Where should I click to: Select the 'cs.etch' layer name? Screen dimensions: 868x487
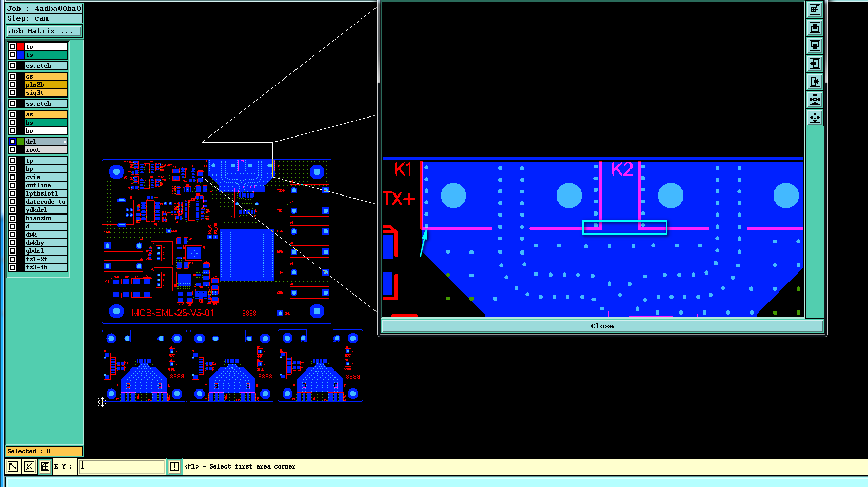point(46,66)
